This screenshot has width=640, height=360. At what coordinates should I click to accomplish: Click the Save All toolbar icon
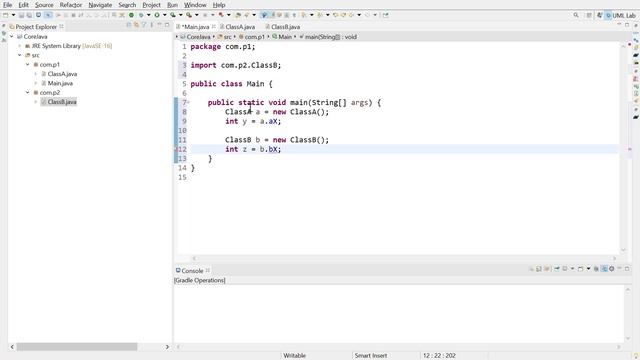29,15
